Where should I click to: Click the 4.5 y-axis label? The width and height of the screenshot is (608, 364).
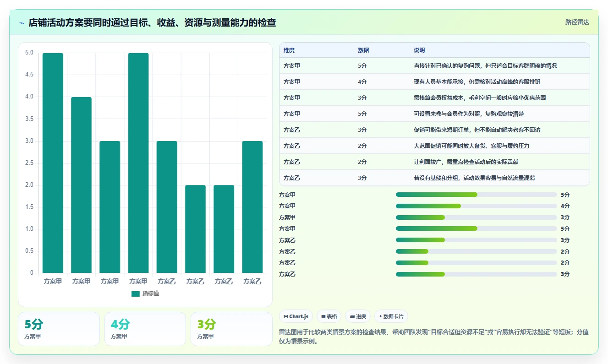29,75
